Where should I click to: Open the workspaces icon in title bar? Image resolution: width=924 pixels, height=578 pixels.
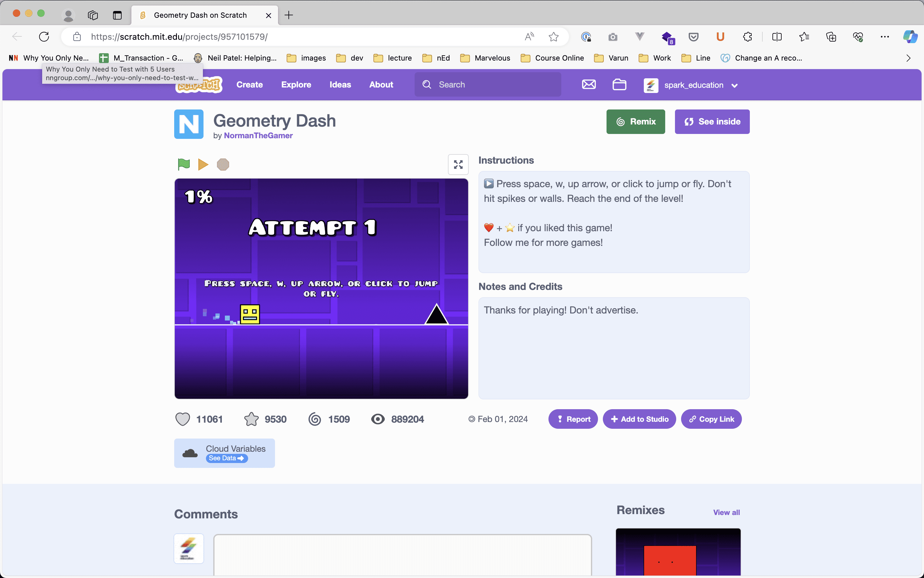(x=93, y=15)
